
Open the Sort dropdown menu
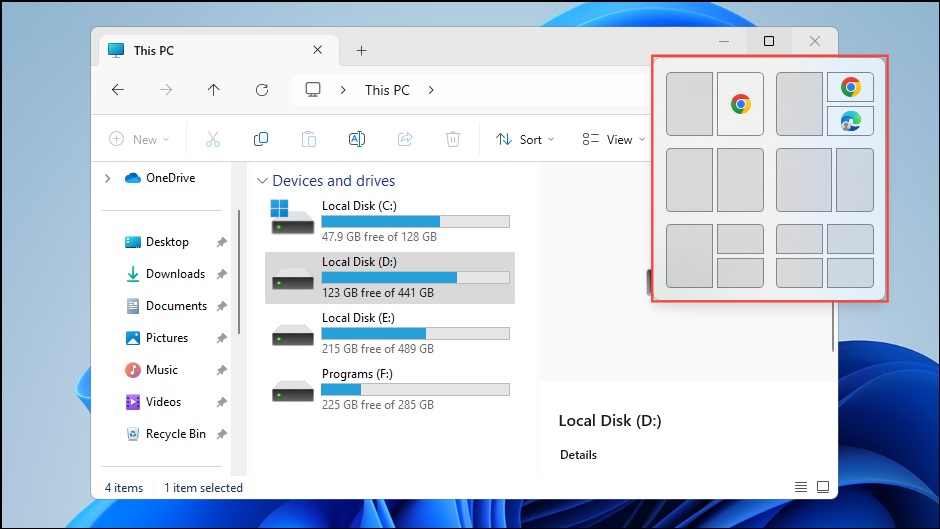tap(525, 139)
